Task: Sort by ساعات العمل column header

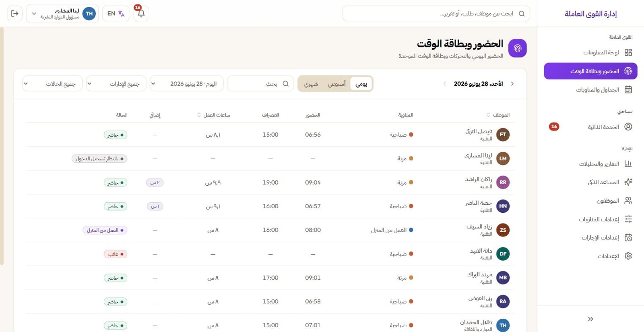Action: point(214,115)
